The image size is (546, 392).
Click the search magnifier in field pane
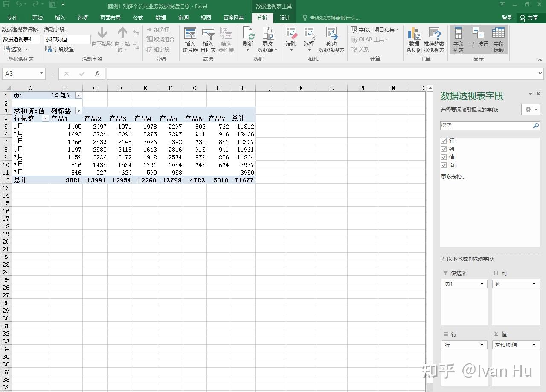pos(536,126)
